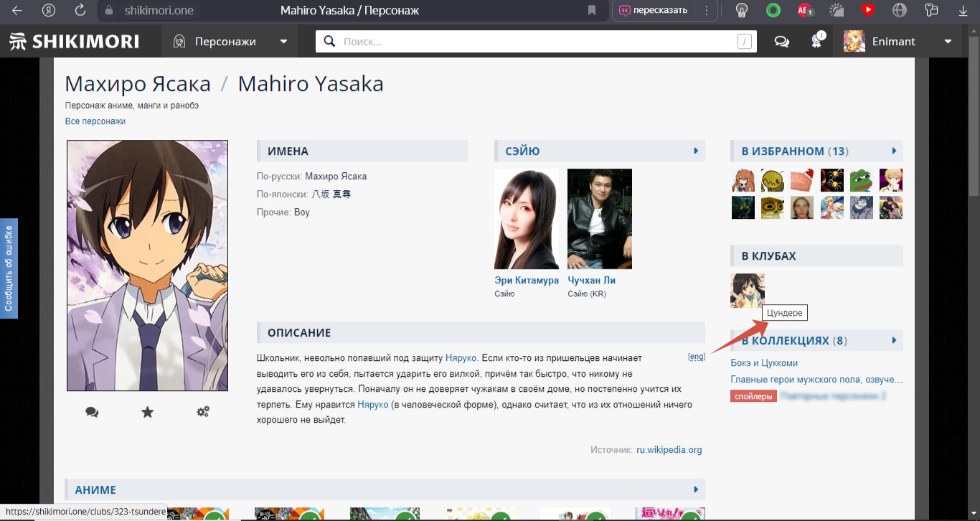Open the edit gears icon under the poster
The image size is (980, 521).
pos(203,412)
